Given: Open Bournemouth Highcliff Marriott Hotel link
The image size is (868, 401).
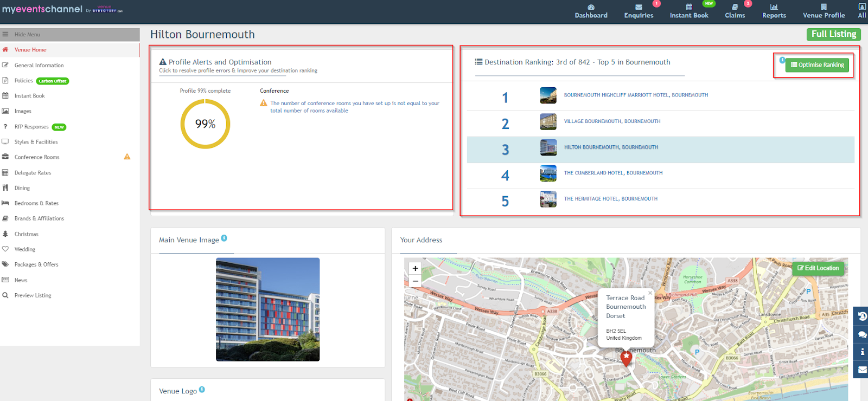Looking at the screenshot, I should point(636,95).
